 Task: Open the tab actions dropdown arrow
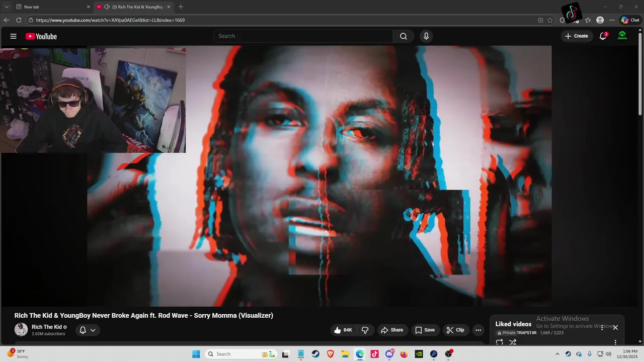[6, 7]
